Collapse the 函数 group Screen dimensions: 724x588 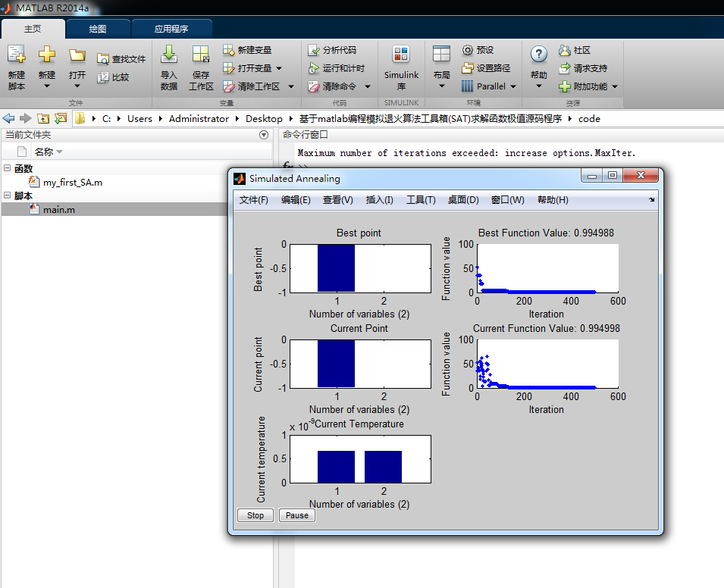coord(7,168)
